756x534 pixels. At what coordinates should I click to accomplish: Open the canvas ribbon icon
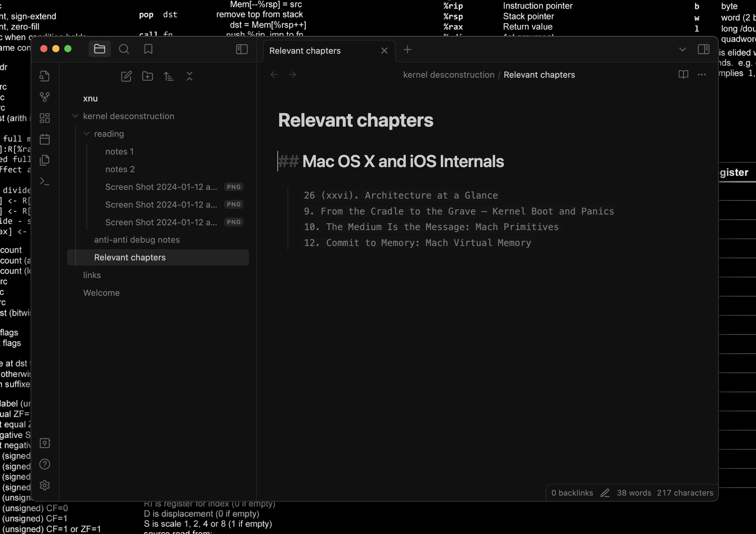coord(44,118)
